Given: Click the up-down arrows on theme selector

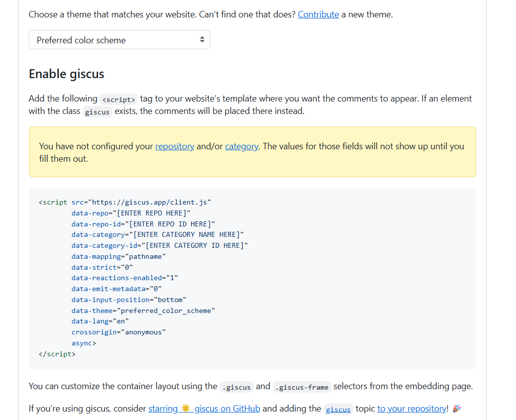Looking at the screenshot, I should [202, 40].
